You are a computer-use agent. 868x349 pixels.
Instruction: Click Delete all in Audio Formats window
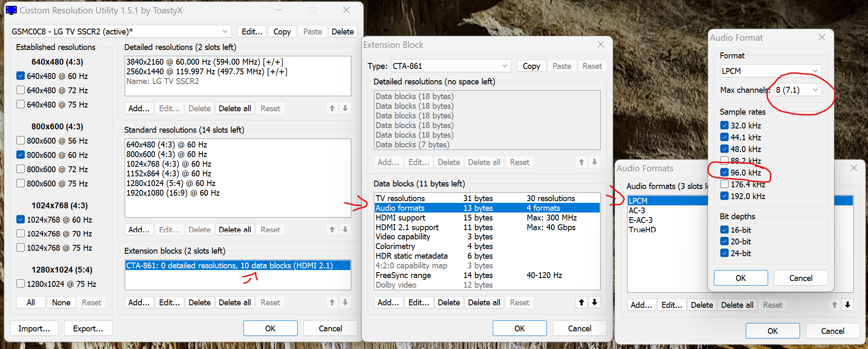point(737,305)
